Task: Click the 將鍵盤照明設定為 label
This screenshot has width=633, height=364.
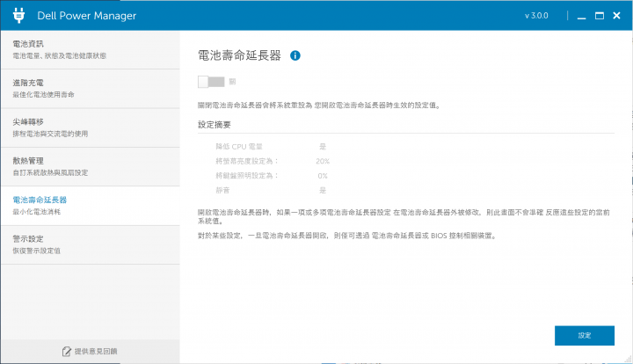Action: click(247, 176)
